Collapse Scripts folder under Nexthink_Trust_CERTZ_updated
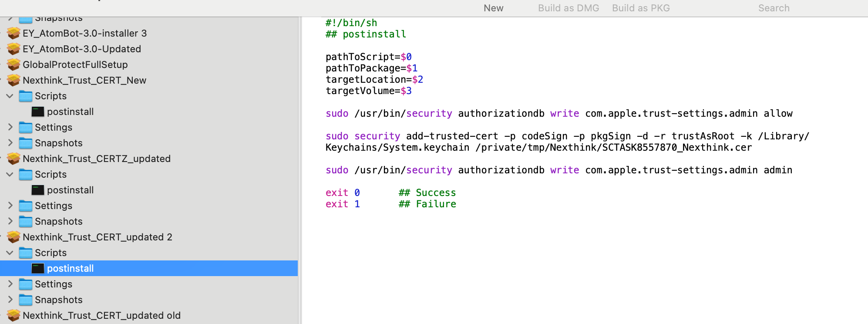Image resolution: width=868 pixels, height=324 pixels. [10, 174]
